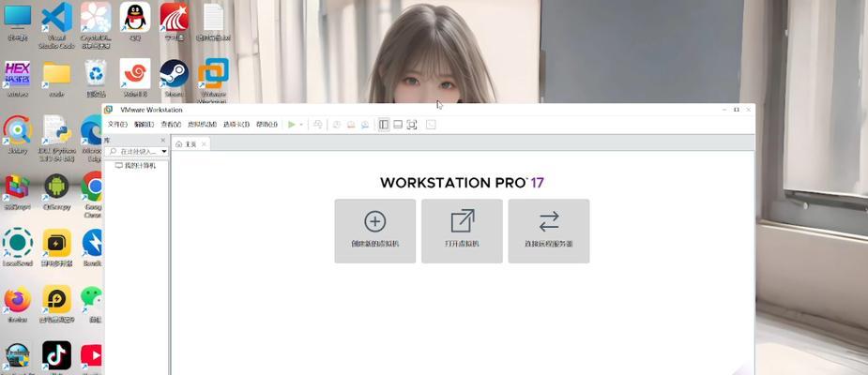The height and width of the screenshot is (375, 868).
Task: Click the send Ctrl+Alt+Del toolbar icon
Action: coord(318,125)
